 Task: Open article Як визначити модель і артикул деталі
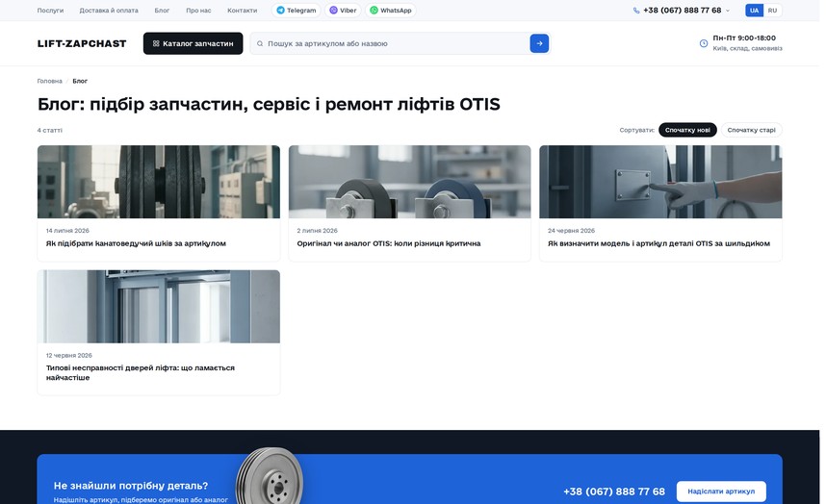click(x=658, y=243)
